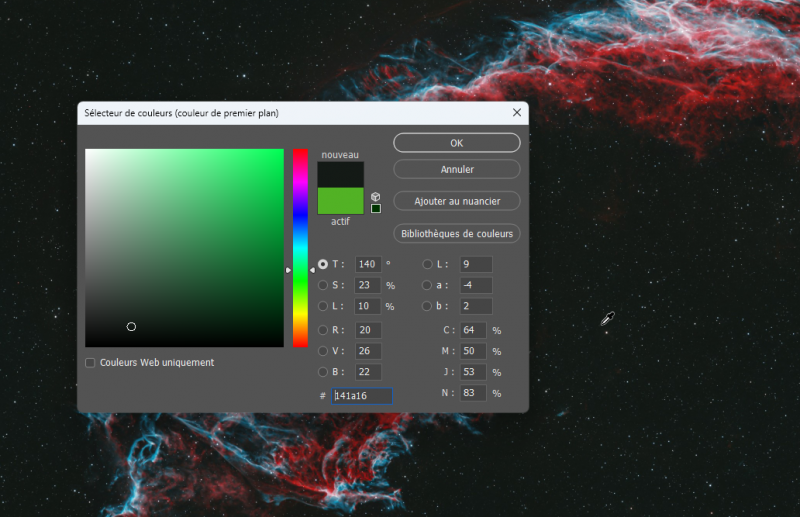Select the Lab L radio button
The height and width of the screenshot is (517, 800).
coord(427,264)
